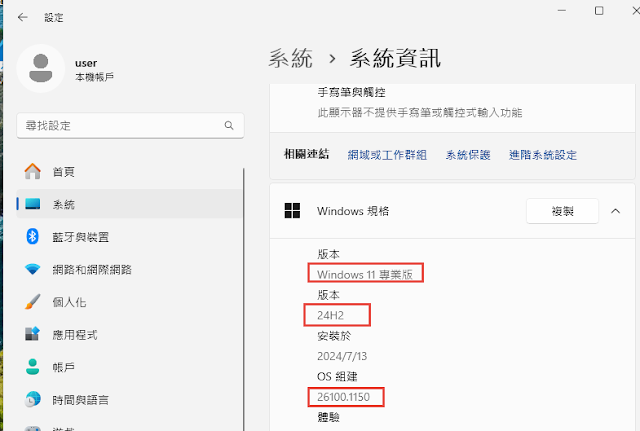Click the OS 組建 label

pyautogui.click(x=337, y=376)
